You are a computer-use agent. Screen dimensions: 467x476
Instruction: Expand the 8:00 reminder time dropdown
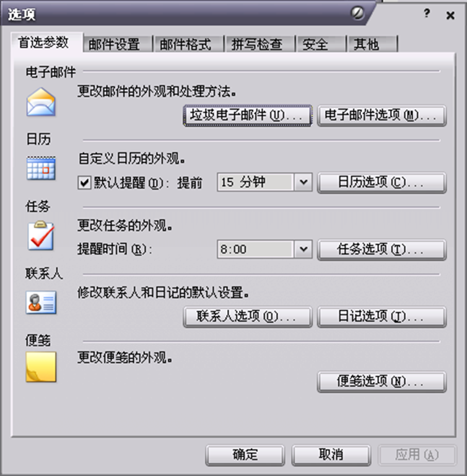[x=303, y=249]
